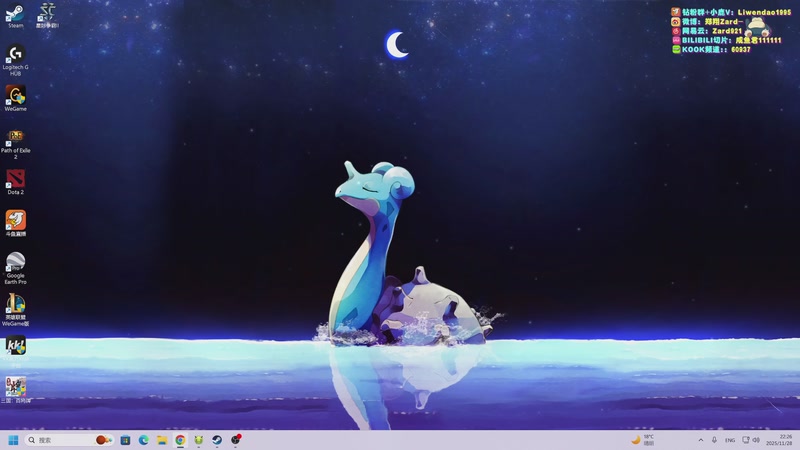Open File Explorer from the taskbar

[162, 440]
